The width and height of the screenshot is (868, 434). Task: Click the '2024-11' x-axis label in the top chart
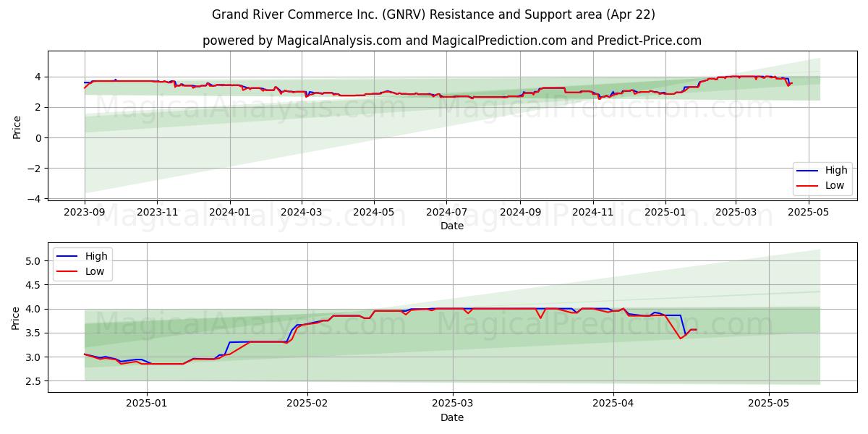click(592, 213)
